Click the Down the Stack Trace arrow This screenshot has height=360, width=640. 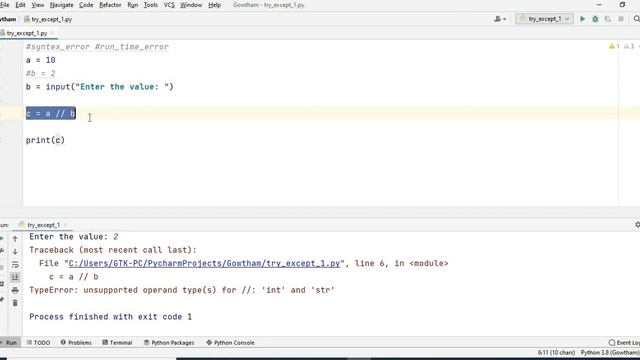coord(15,251)
